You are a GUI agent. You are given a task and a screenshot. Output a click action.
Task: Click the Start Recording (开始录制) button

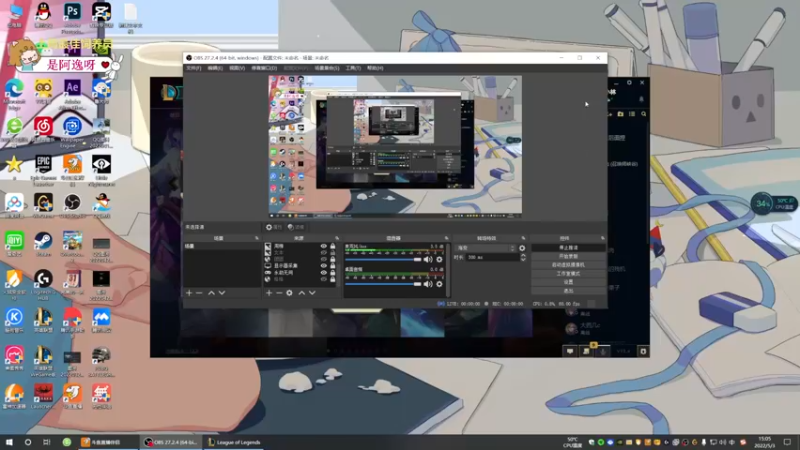(568, 257)
